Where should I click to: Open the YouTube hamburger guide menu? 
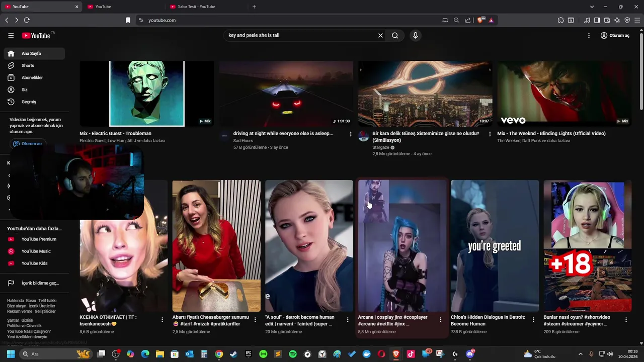pyautogui.click(x=11, y=36)
